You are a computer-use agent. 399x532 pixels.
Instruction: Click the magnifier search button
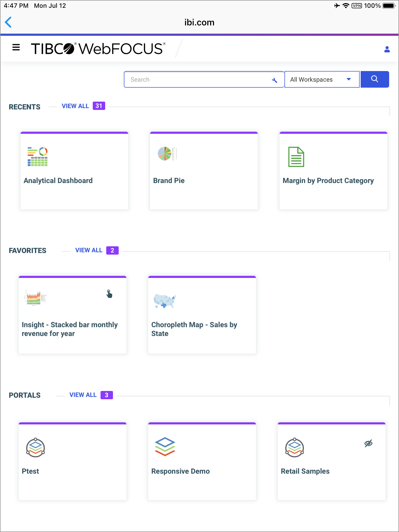pyautogui.click(x=375, y=79)
